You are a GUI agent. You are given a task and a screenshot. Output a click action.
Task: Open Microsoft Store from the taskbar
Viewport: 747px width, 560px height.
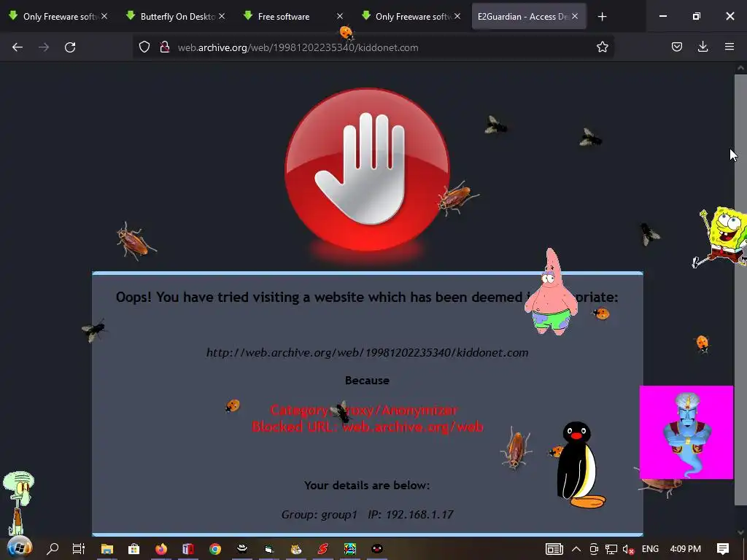click(134, 548)
